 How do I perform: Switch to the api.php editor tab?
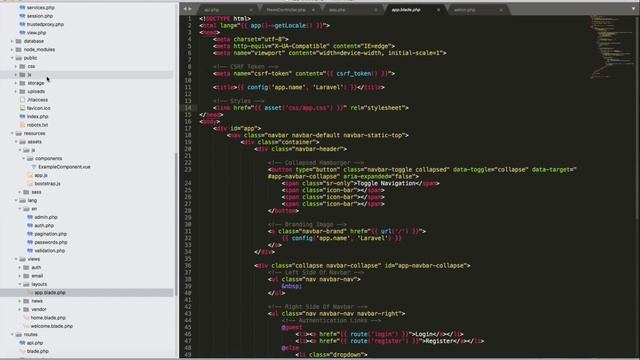(x=227, y=9)
